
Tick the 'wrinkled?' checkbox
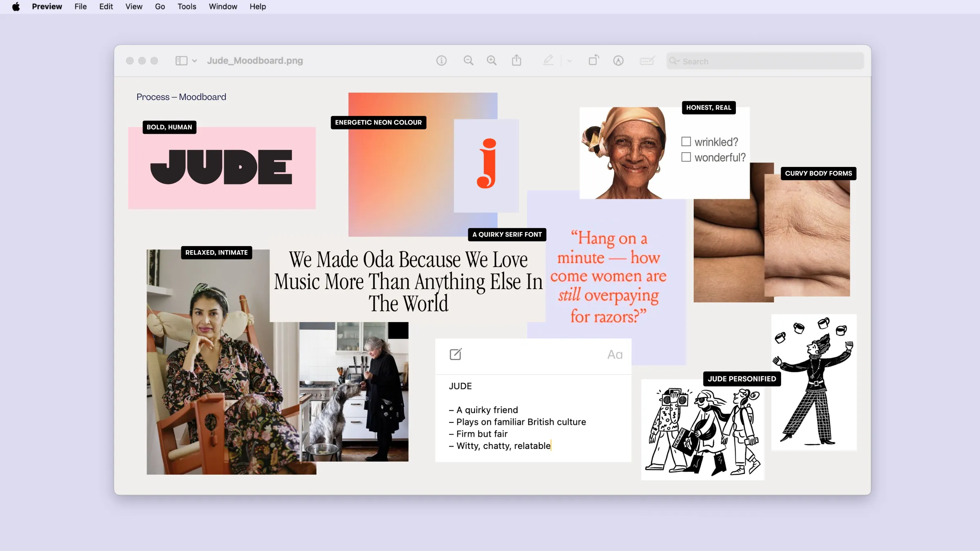[686, 142]
